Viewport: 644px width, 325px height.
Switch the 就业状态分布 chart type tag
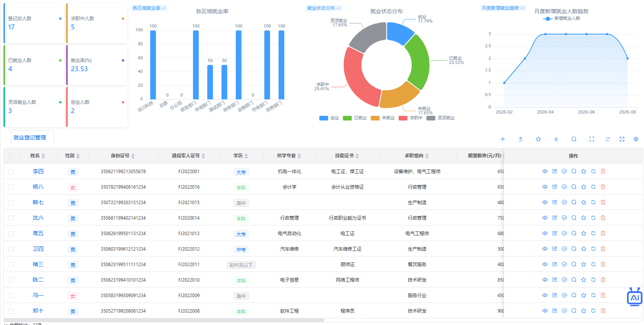pyautogui.click(x=324, y=8)
